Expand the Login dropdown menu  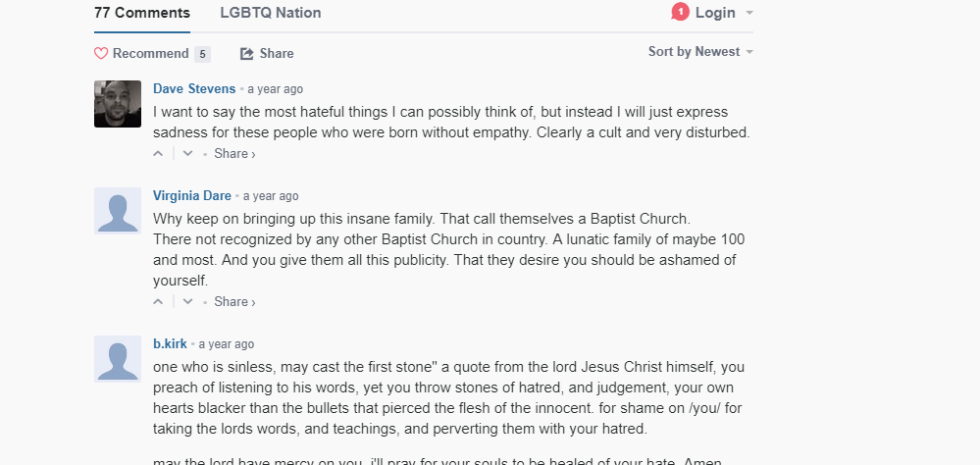coord(748,13)
